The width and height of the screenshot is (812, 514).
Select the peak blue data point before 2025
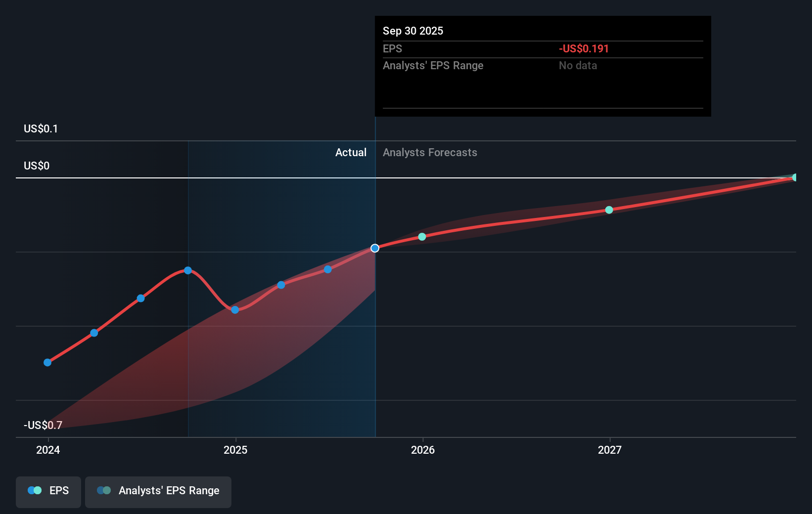[x=188, y=270]
